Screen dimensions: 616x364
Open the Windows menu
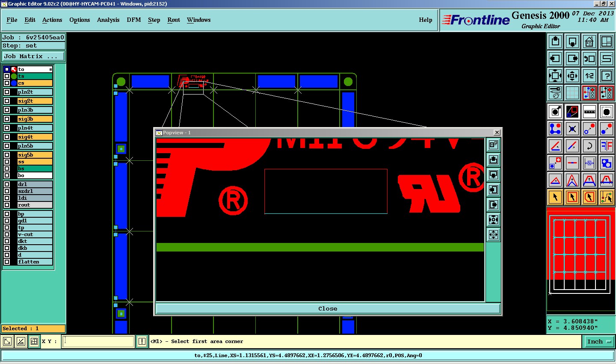pos(199,20)
